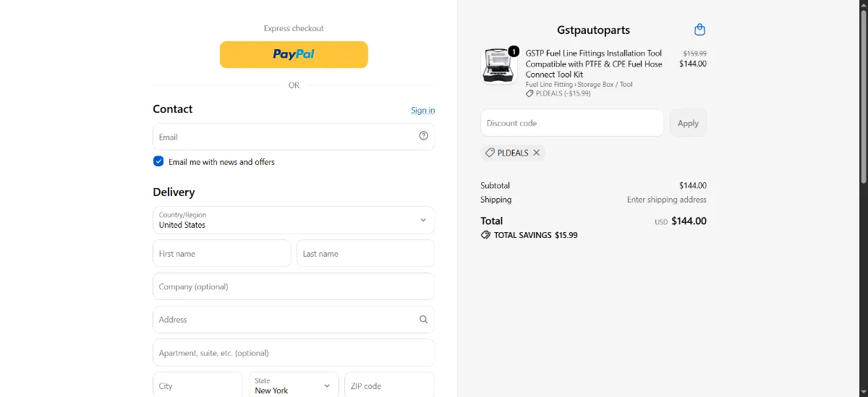Click the Gstpautoparts store name
This screenshot has height=397, width=868.
point(594,30)
